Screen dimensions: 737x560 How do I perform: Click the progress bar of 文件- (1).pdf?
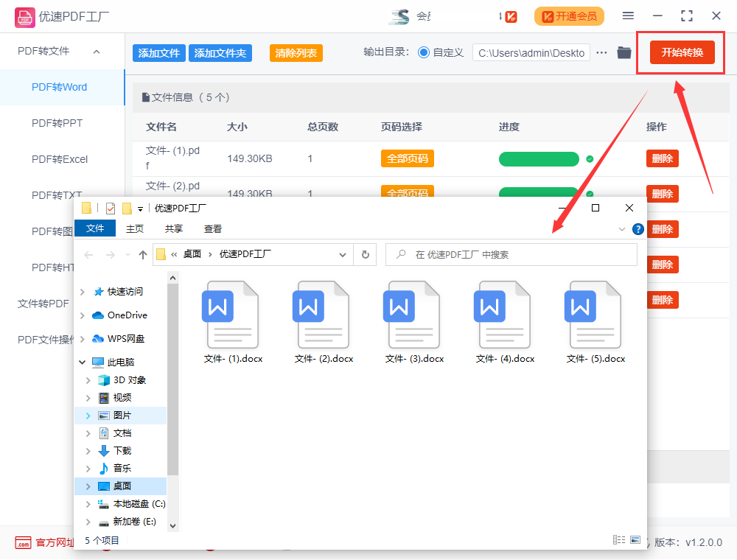coord(539,159)
